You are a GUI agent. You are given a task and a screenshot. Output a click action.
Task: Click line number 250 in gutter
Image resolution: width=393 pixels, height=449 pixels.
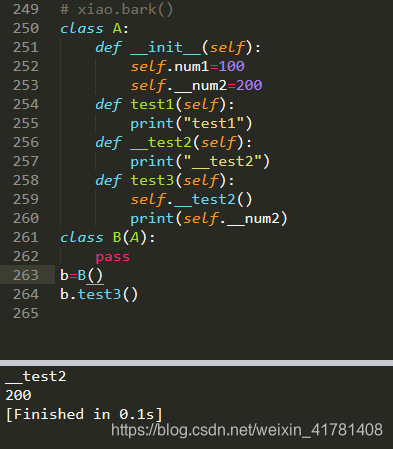pos(26,28)
